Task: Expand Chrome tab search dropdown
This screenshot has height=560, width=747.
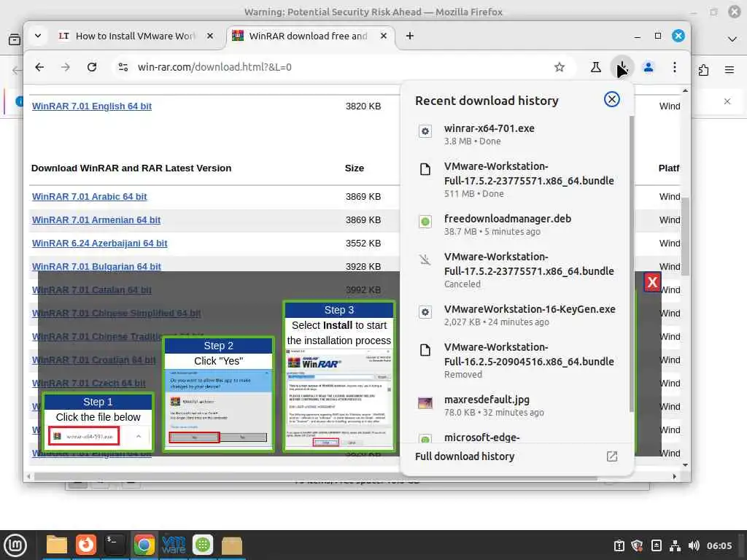Action: pyautogui.click(x=38, y=36)
